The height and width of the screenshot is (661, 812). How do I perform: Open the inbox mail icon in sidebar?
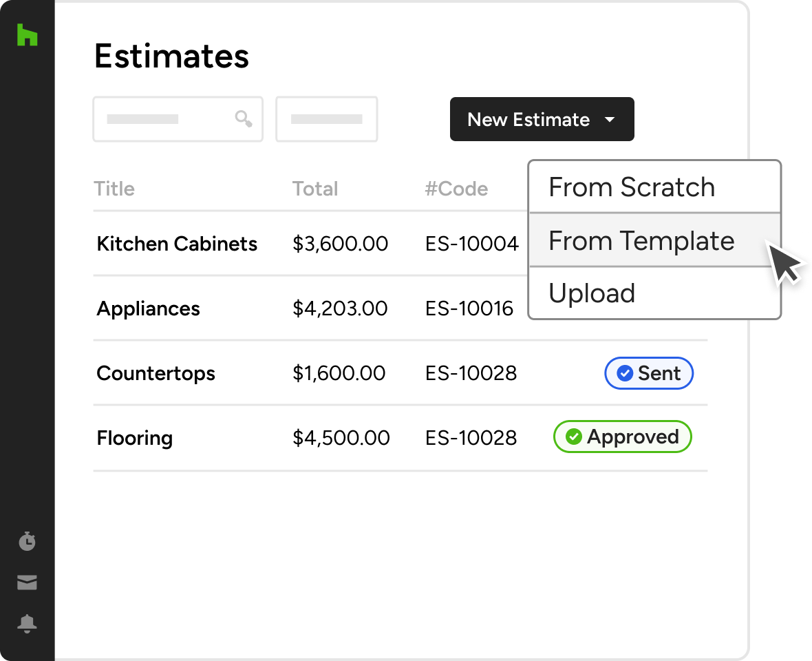pyautogui.click(x=27, y=583)
